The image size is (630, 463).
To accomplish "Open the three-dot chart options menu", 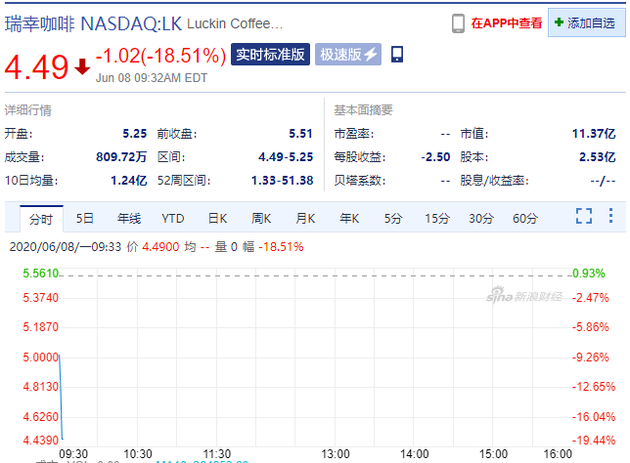I will 611,216.
